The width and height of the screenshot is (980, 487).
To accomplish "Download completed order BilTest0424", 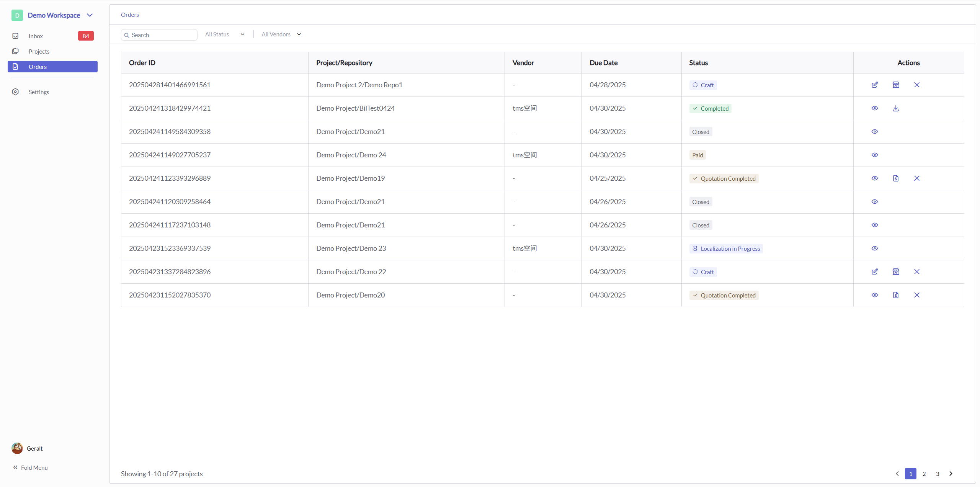I will pos(896,108).
